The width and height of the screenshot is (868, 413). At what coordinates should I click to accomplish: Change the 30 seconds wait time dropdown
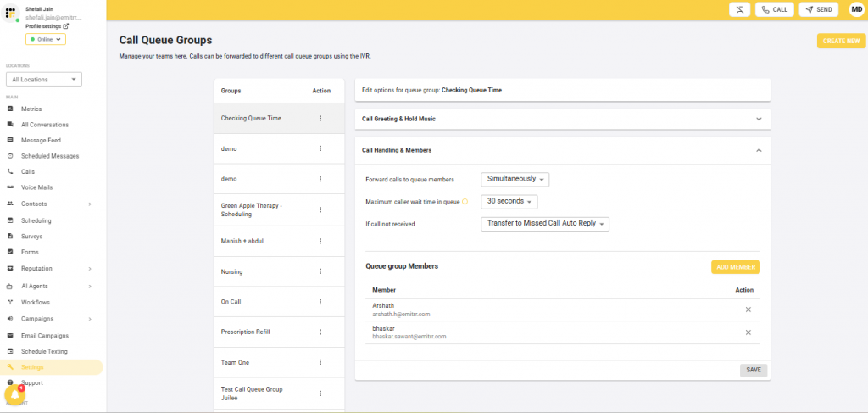coord(509,202)
